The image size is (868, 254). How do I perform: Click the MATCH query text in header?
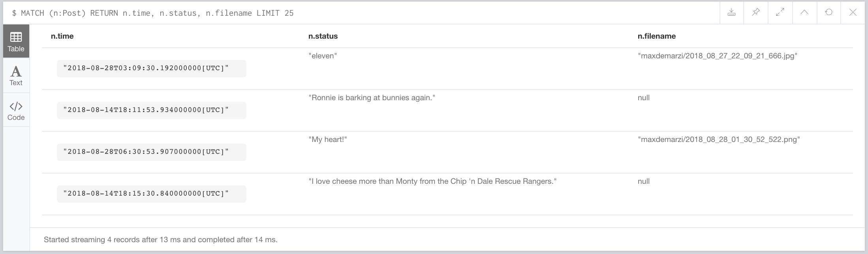coord(152,13)
